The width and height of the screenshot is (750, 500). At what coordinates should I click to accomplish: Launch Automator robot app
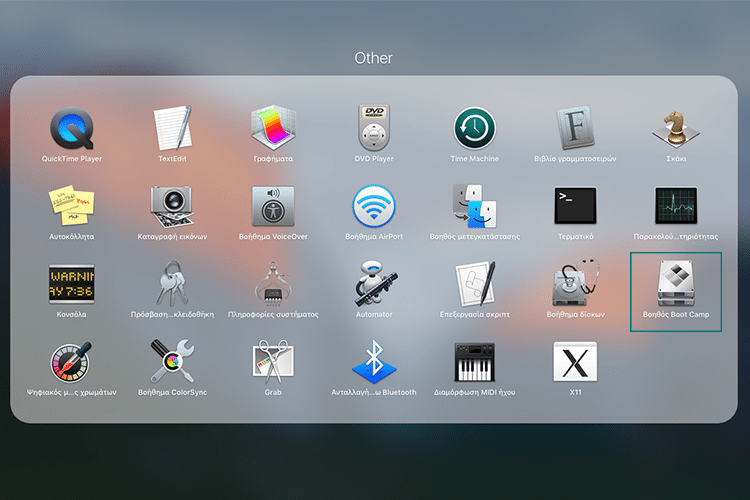[374, 283]
